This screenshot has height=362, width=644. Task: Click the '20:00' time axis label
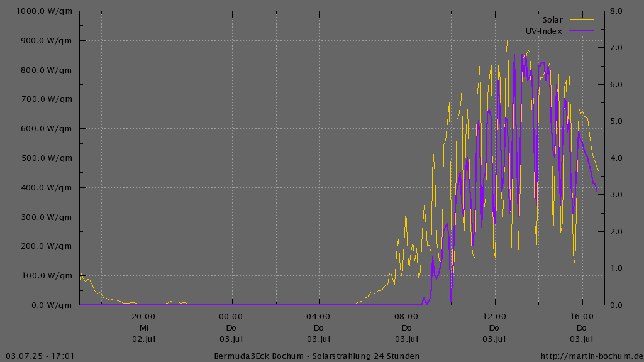143,317
